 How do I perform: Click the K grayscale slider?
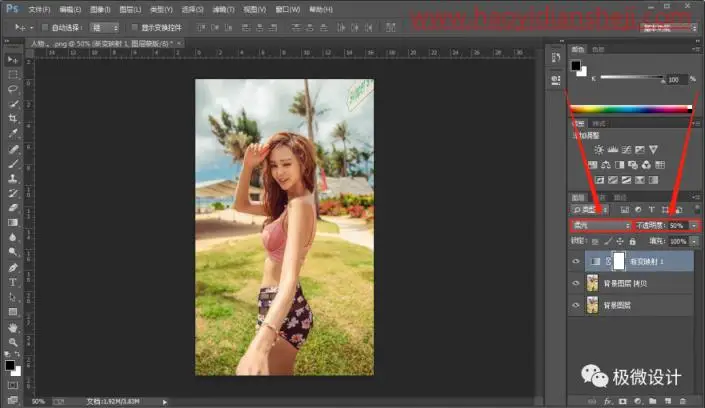coord(632,77)
